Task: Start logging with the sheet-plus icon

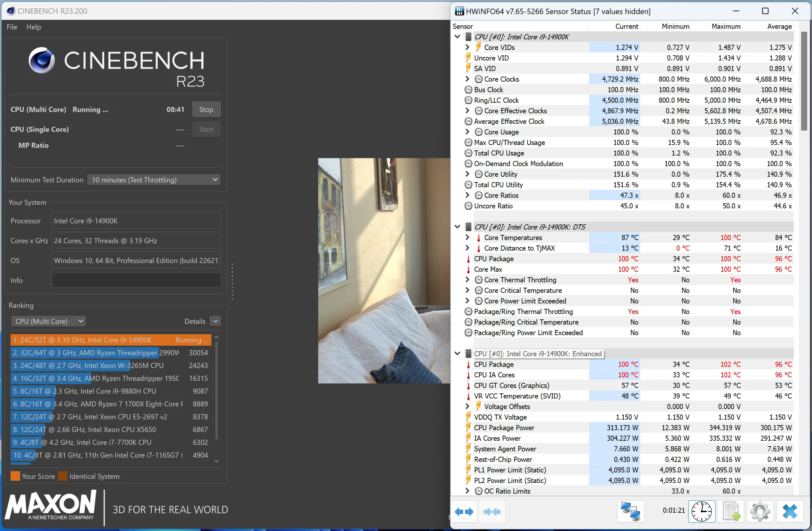Action: pos(731,511)
